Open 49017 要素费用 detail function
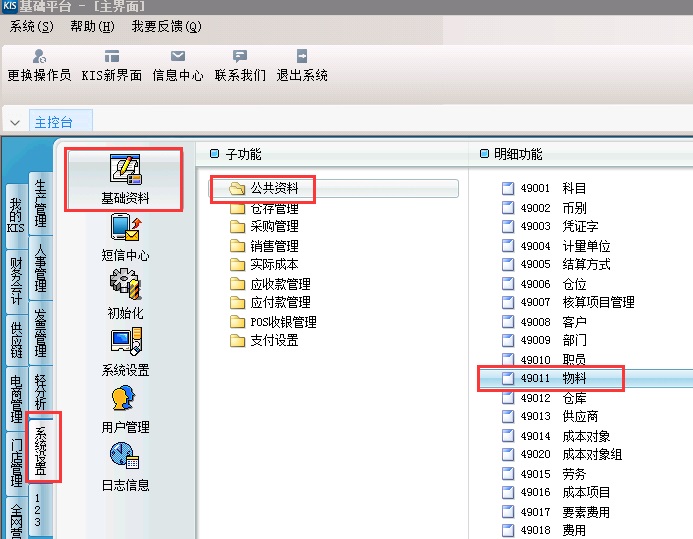This screenshot has height=539, width=693. tap(556, 512)
